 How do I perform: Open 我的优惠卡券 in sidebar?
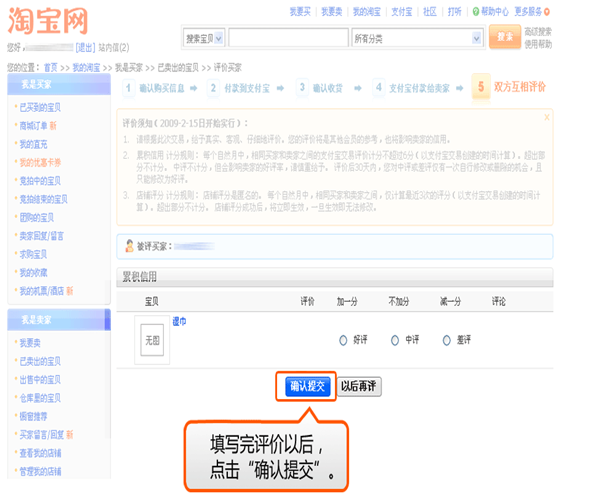pos(40,163)
